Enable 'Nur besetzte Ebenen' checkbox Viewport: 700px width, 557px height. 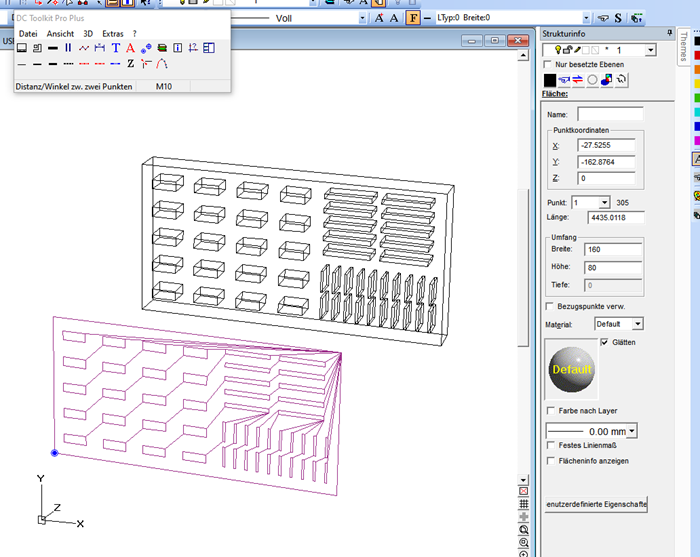[547, 64]
